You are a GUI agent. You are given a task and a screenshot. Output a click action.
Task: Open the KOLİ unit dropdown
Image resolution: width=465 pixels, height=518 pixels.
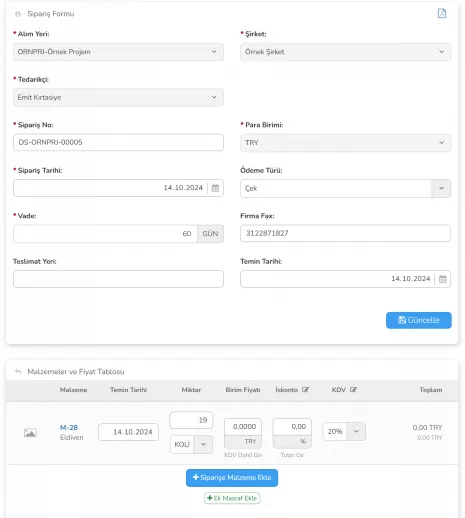coord(203,444)
